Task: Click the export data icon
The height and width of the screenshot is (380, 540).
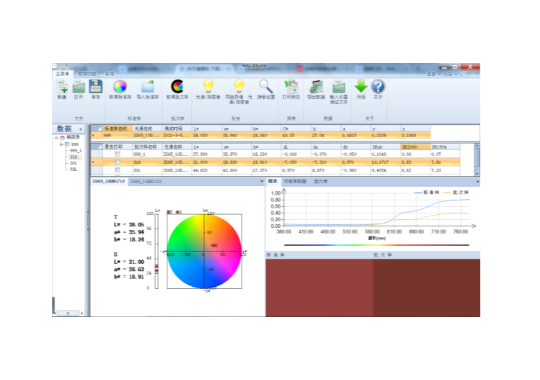Action: click(316, 86)
